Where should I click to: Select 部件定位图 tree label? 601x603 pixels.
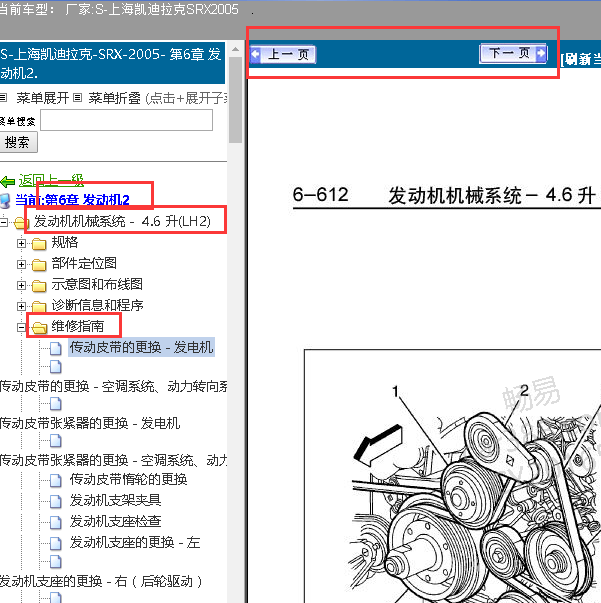tap(84, 263)
